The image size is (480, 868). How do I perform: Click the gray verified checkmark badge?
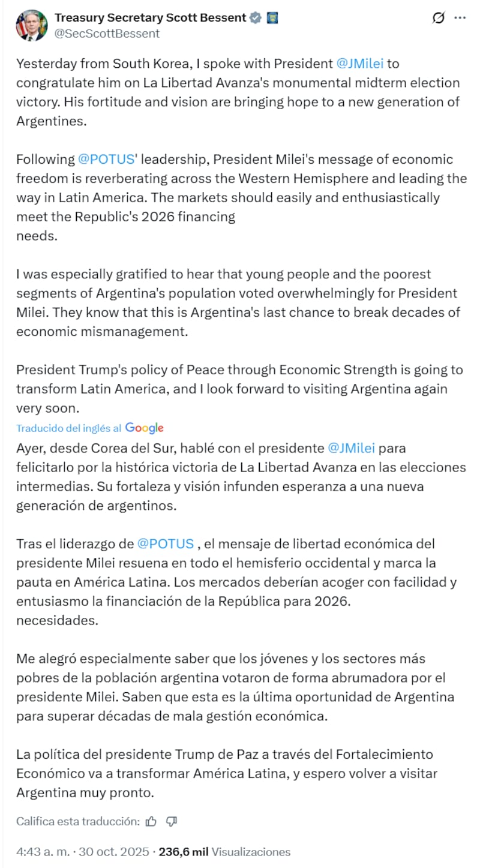[256, 18]
